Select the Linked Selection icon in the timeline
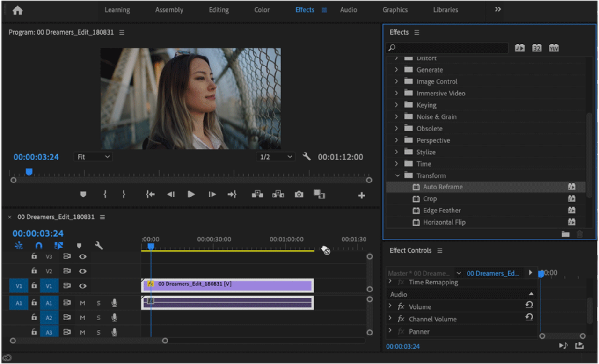599x364 pixels. coord(58,245)
